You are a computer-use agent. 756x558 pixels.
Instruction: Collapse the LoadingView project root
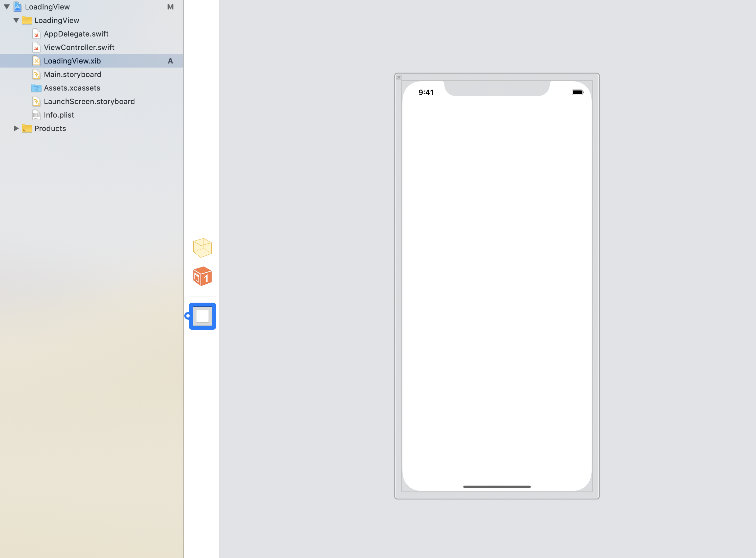pos(7,7)
